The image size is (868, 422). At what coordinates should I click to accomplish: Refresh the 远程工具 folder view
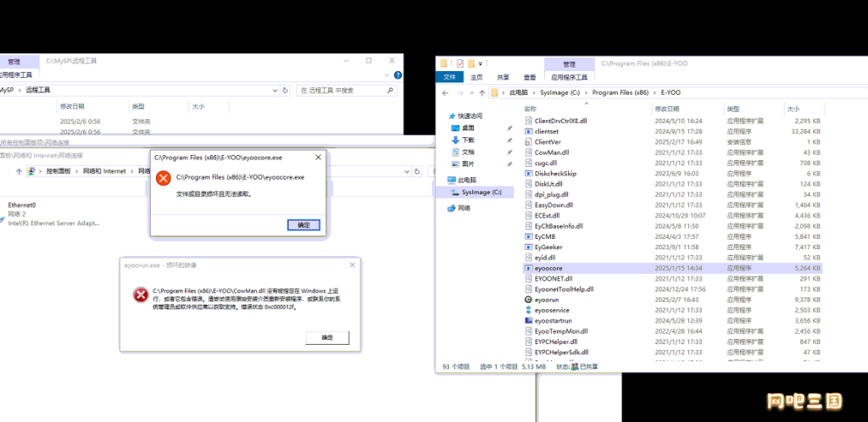[285, 90]
